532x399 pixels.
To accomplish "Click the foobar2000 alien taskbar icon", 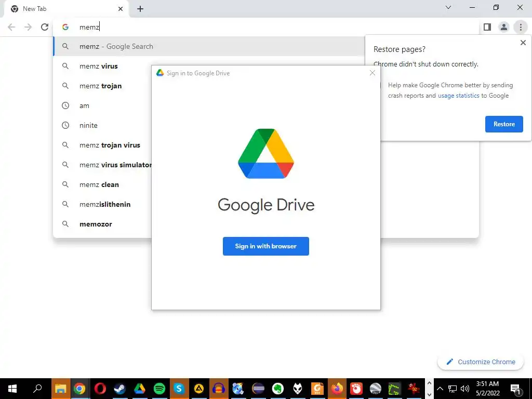I will click(x=298, y=389).
